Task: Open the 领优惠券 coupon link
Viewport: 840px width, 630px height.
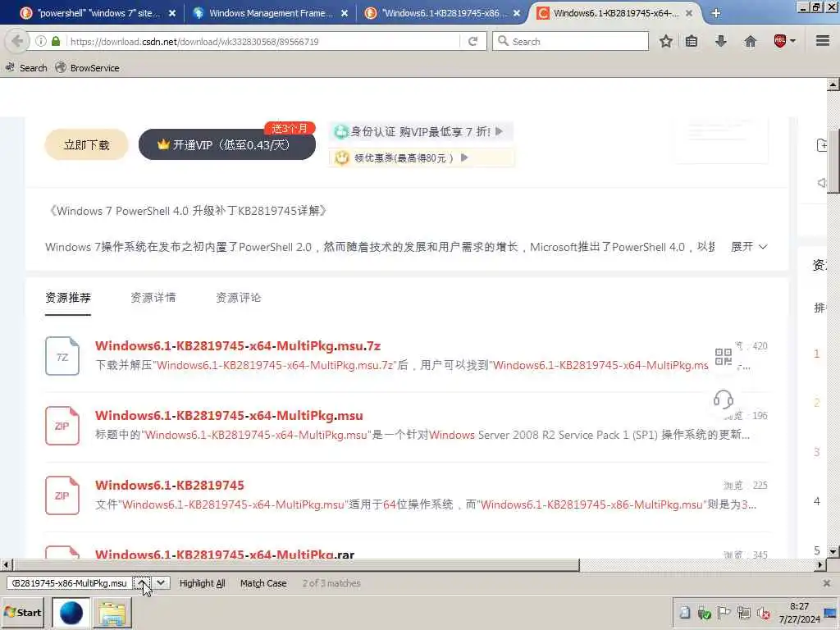Action: pos(421,157)
